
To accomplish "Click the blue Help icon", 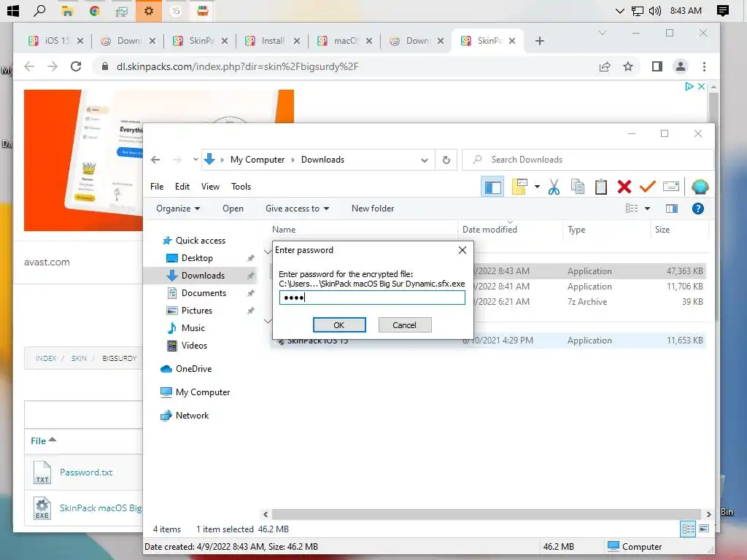I will pyautogui.click(x=698, y=209).
